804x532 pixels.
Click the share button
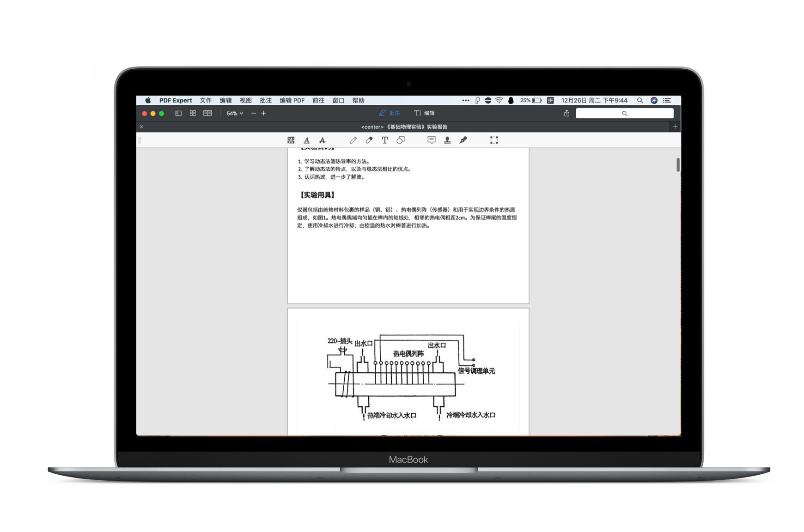(566, 113)
